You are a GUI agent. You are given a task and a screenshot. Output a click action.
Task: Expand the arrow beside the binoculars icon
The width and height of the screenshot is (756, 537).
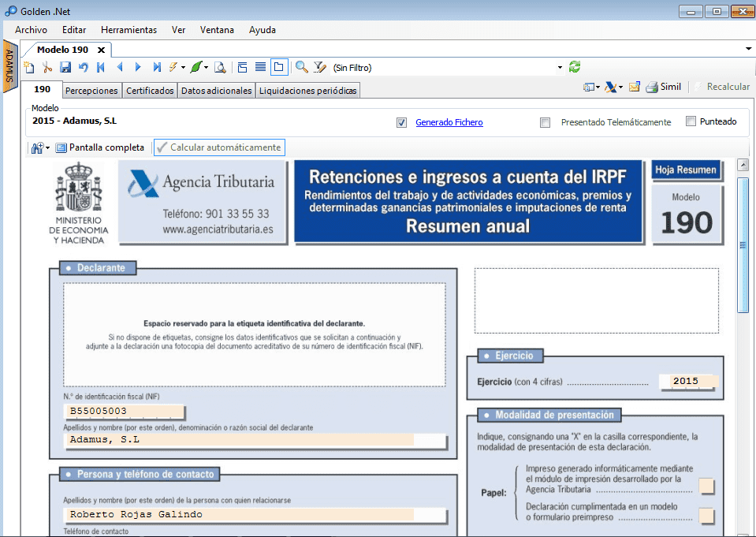pyautogui.click(x=48, y=147)
